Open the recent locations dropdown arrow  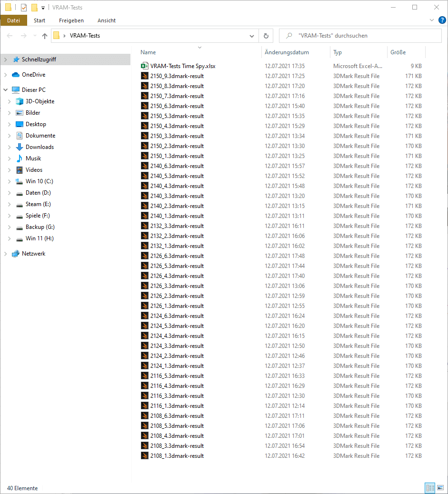point(35,36)
